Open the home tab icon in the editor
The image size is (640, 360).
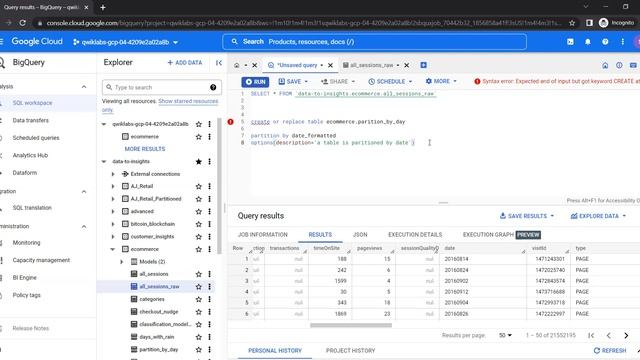pos(237,65)
